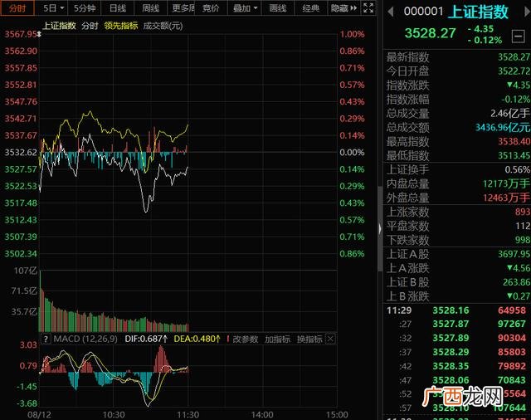
Task: Click the 总成交额 value 3436.96亿元
Action: [503, 127]
